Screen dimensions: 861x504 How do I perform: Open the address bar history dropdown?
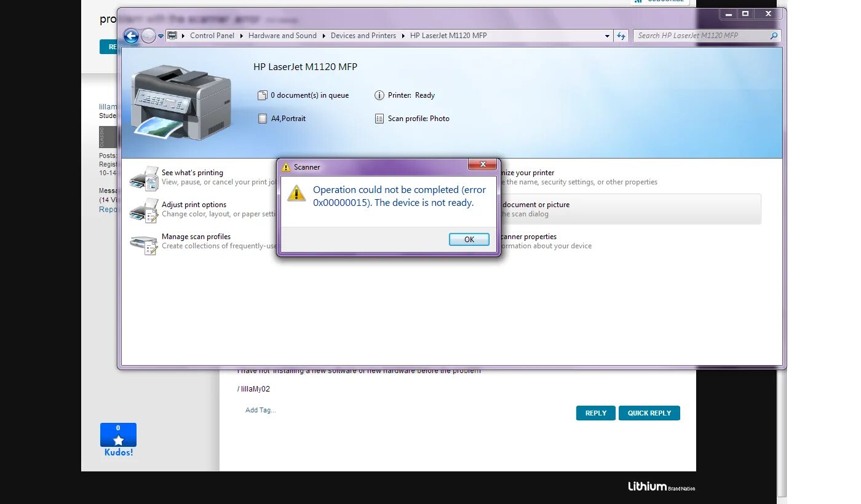[x=608, y=36]
